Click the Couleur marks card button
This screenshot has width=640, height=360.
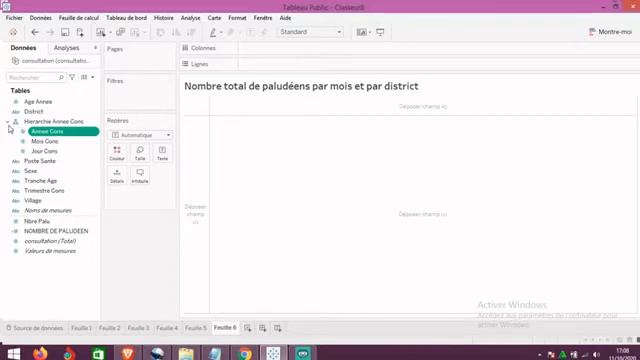pyautogui.click(x=117, y=153)
